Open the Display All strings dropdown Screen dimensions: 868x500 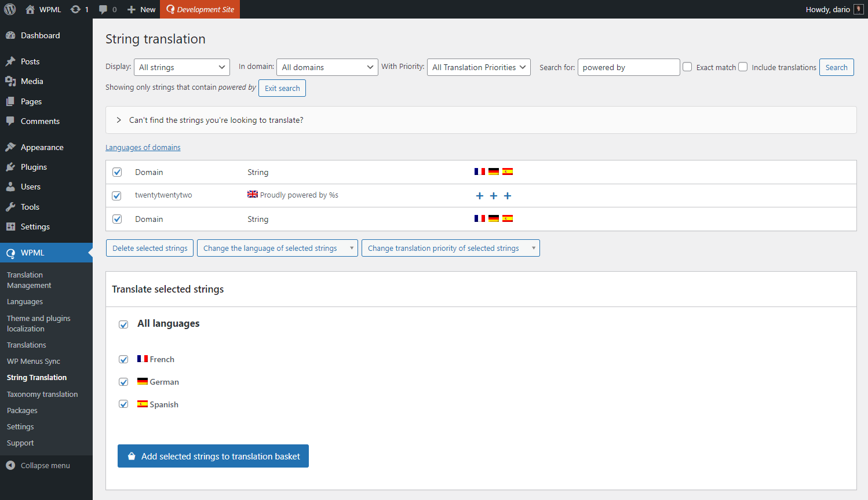181,67
